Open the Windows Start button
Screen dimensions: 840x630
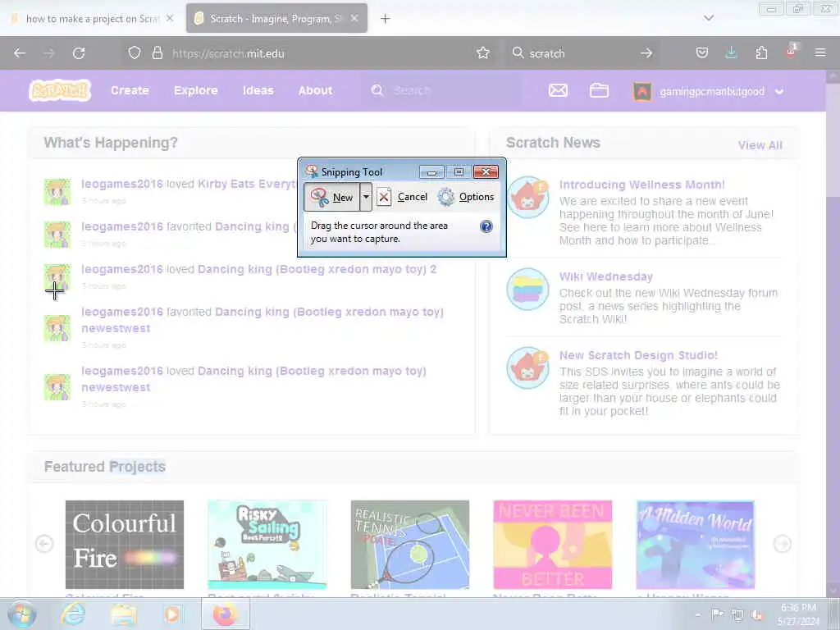pos(21,614)
